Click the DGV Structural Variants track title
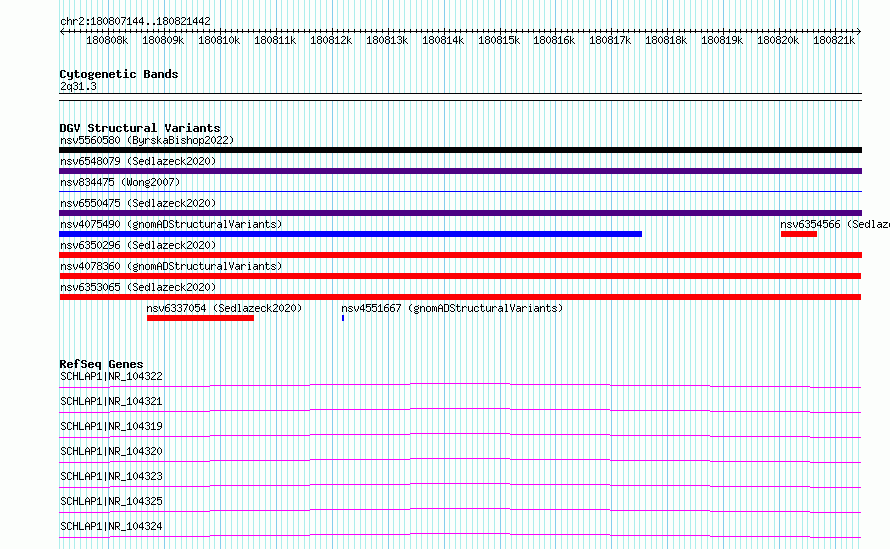The width and height of the screenshot is (890, 549). 140,128
